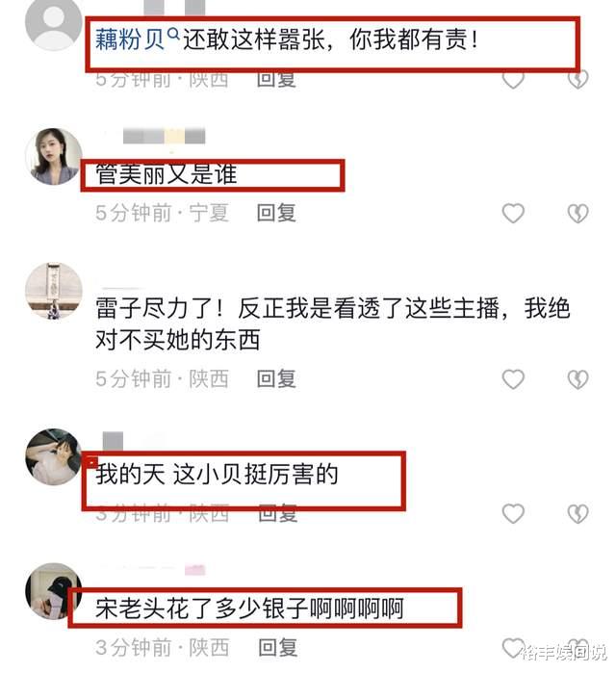
Task: Dislike the top "还敢这样嚣张" comment
Action: click(577, 80)
